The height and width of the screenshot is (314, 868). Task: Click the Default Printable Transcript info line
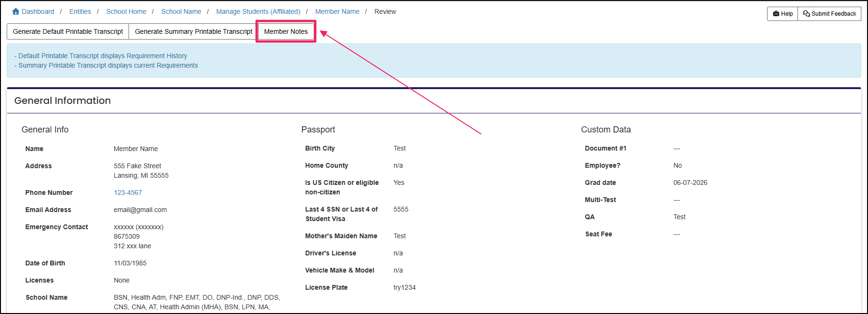100,56
